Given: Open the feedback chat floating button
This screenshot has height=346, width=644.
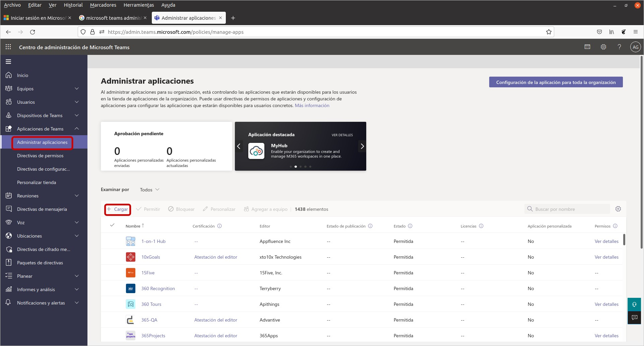Looking at the screenshot, I should (634, 318).
